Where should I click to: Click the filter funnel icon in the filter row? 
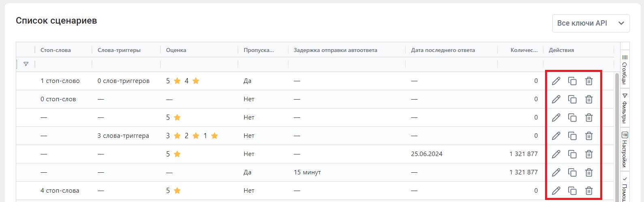[26, 64]
